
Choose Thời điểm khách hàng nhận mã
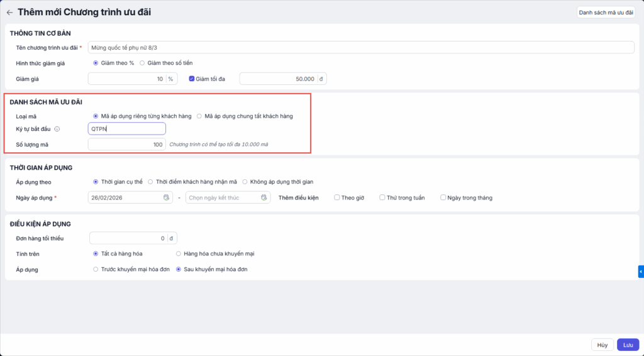click(x=150, y=182)
